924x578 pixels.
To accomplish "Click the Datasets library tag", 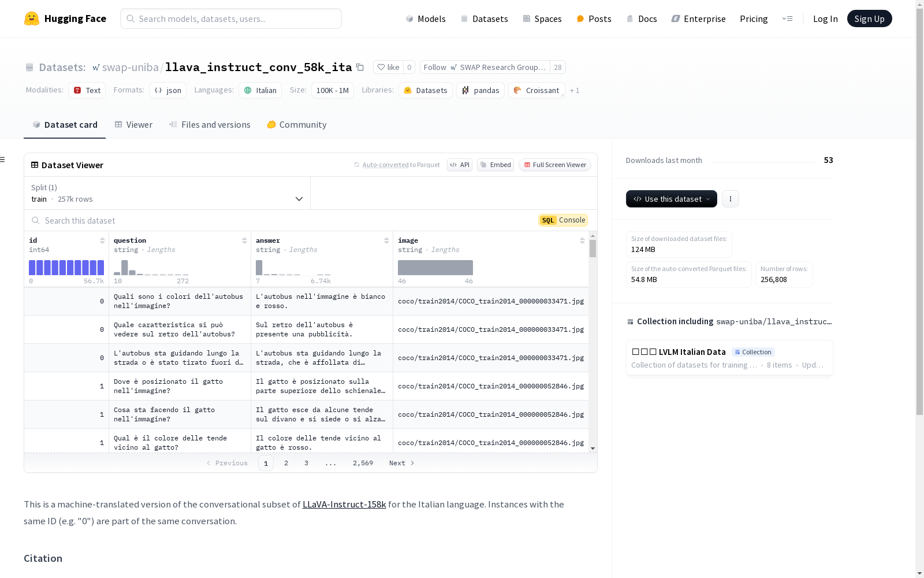I will point(426,90).
